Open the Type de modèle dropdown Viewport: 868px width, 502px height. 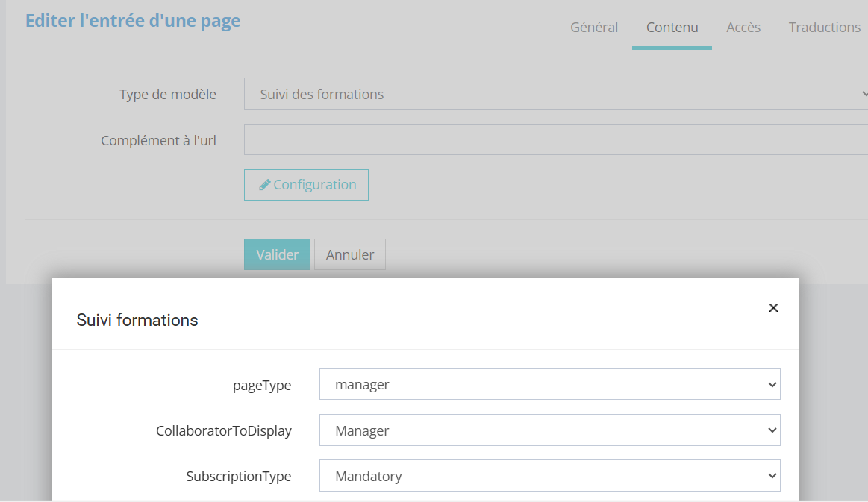click(x=555, y=95)
